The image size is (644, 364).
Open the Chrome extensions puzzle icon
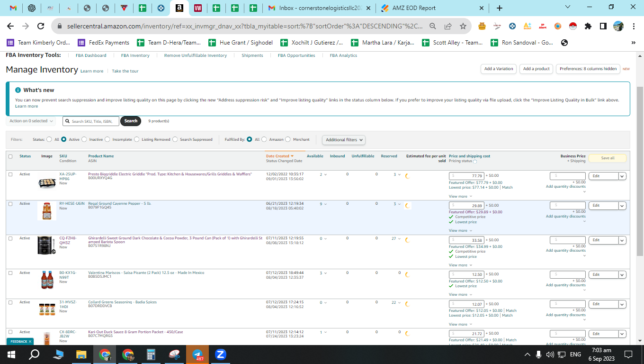[x=588, y=26]
